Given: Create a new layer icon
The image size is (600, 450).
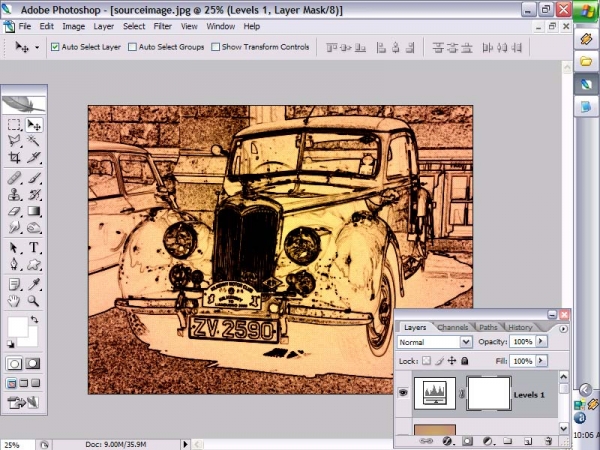Looking at the screenshot, I should (x=528, y=441).
